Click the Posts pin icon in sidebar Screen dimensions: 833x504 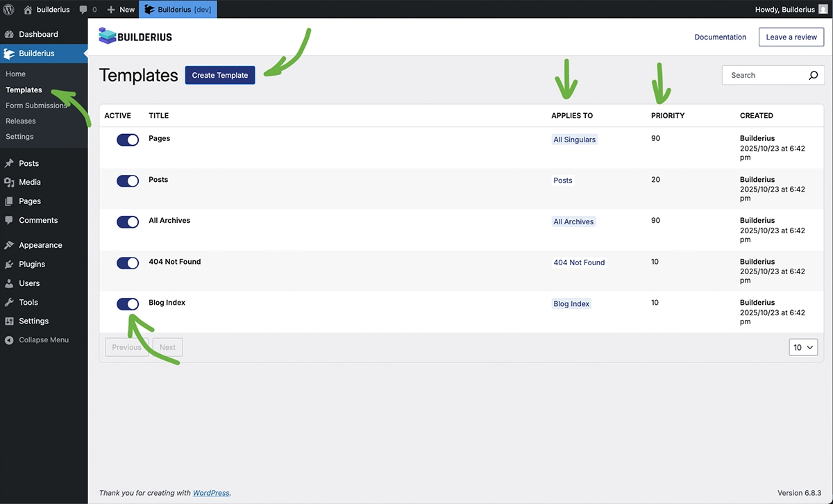(10, 162)
